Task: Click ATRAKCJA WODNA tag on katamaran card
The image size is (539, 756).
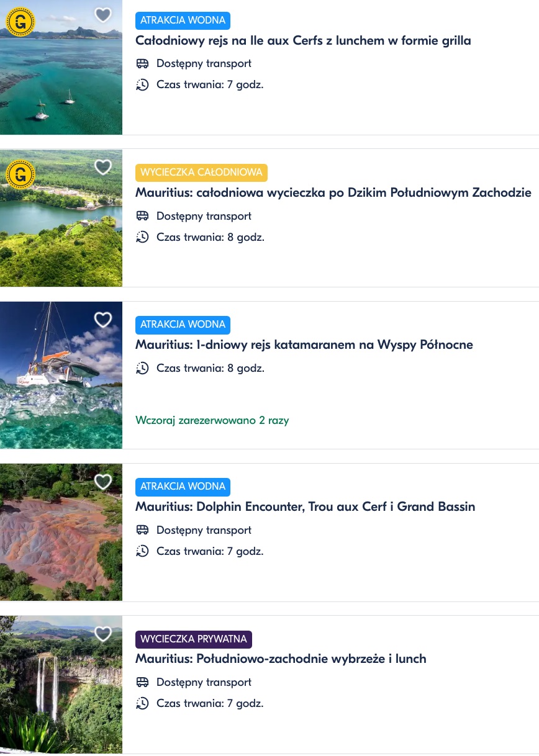Action: [183, 325]
